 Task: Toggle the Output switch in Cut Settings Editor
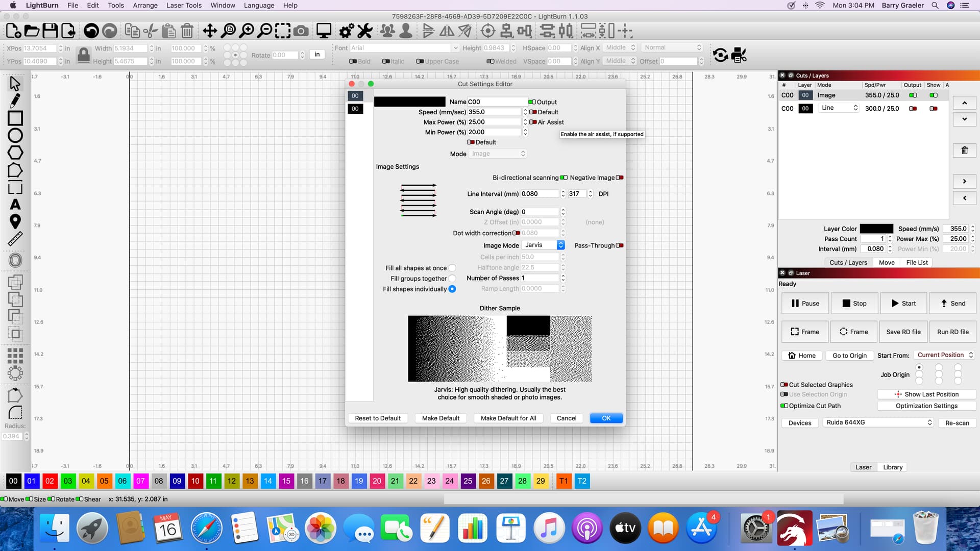tap(532, 102)
